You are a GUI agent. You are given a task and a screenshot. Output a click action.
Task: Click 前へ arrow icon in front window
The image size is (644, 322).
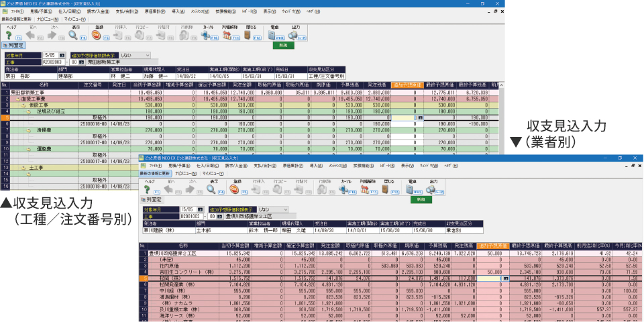click(x=169, y=189)
